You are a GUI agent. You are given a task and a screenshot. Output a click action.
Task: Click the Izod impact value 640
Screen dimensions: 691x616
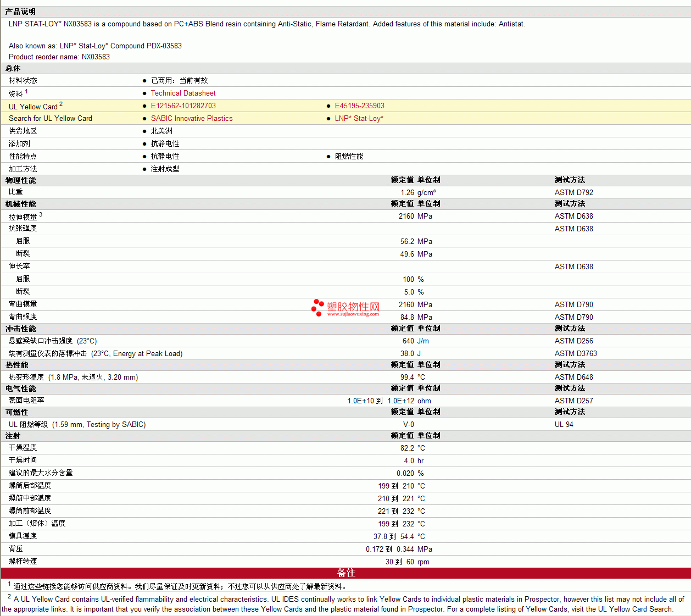(x=408, y=341)
